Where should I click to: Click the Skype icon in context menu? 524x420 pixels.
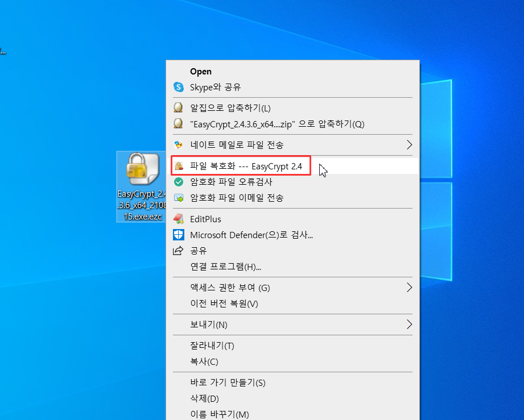(x=179, y=87)
